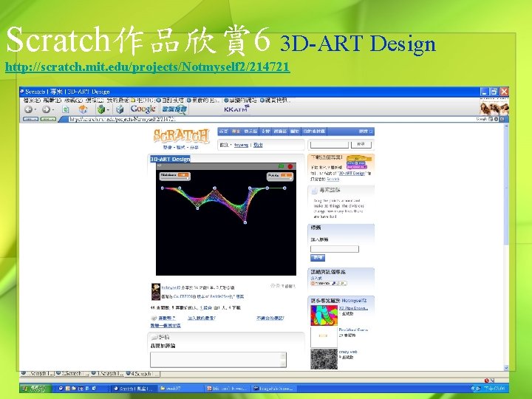Adjust the Points slider at stage top right
Image resolution: width=532 pixels, height=399 pixels.
[x=280, y=179]
